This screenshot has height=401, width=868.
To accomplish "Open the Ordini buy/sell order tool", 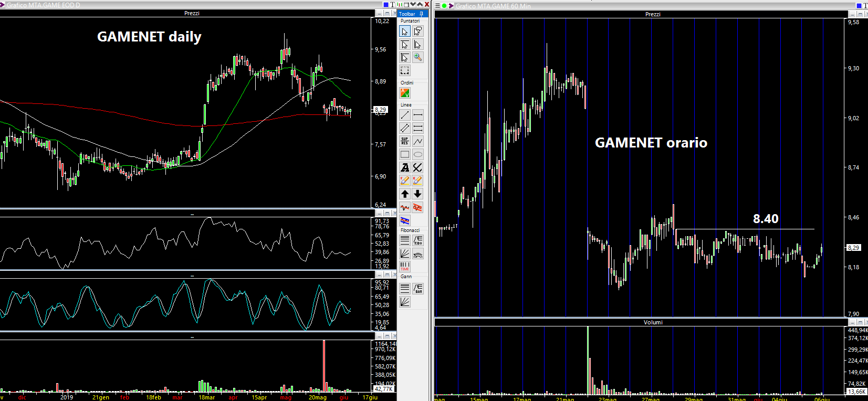I will [x=405, y=93].
